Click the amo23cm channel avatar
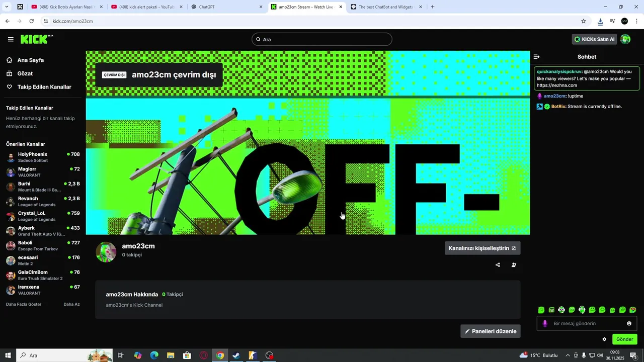The height and width of the screenshot is (362, 644). point(106,252)
